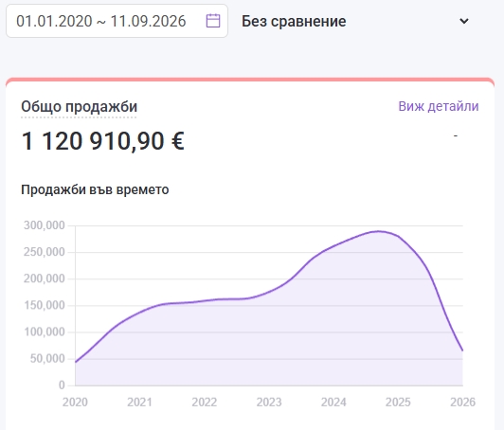The width and height of the screenshot is (504, 430).
Task: Click the curve start point at 2020
Action: [76, 362]
